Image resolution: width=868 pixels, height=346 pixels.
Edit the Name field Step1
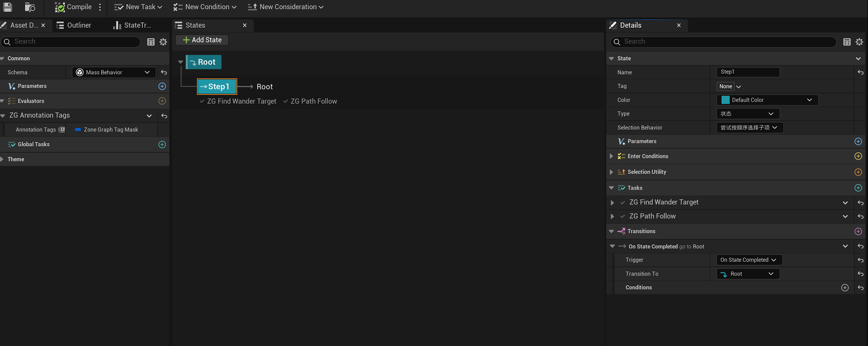click(748, 72)
